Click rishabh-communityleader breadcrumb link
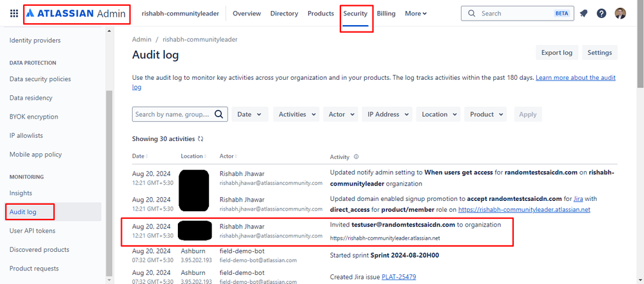644x284 pixels. click(200, 40)
